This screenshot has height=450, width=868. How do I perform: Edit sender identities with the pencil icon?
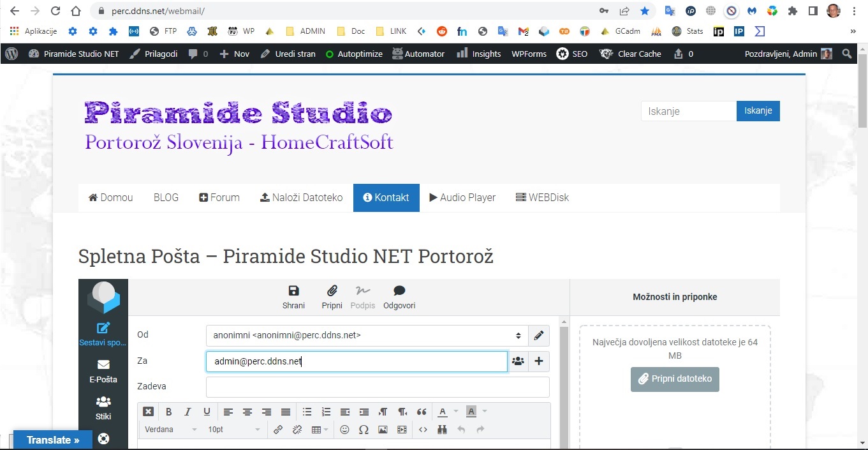pos(539,335)
